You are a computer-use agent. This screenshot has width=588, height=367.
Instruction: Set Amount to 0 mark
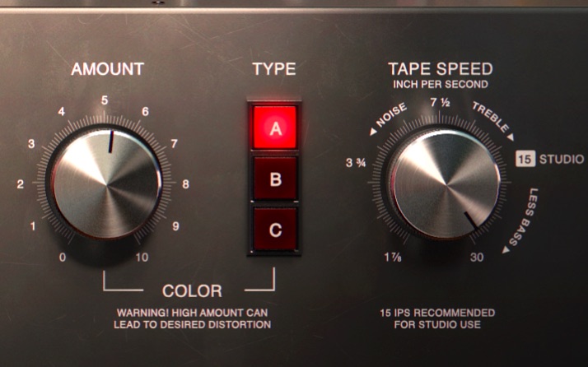click(63, 258)
